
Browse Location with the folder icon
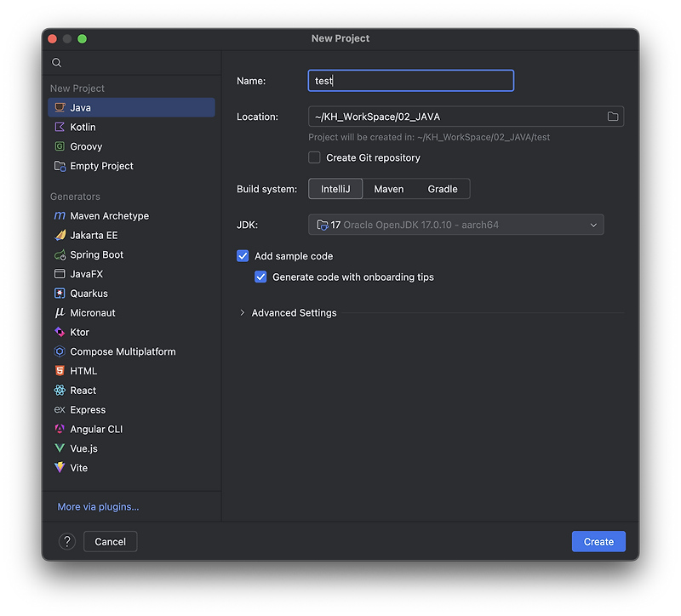pos(612,116)
